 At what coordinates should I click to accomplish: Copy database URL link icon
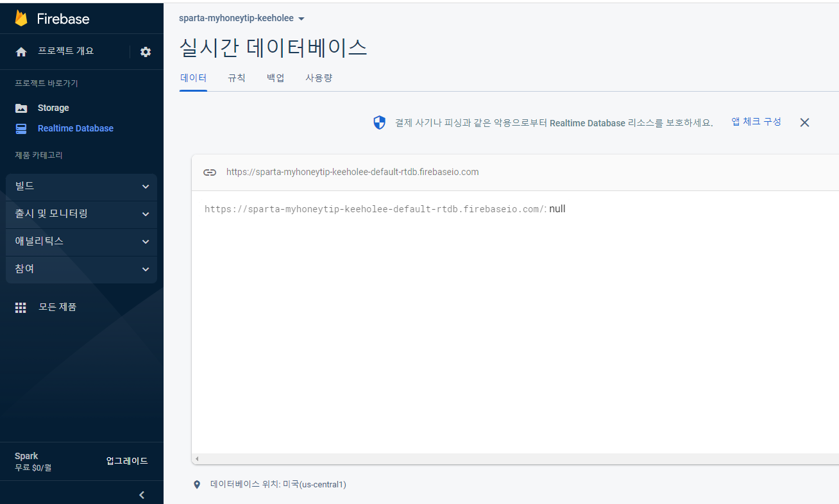coord(210,172)
